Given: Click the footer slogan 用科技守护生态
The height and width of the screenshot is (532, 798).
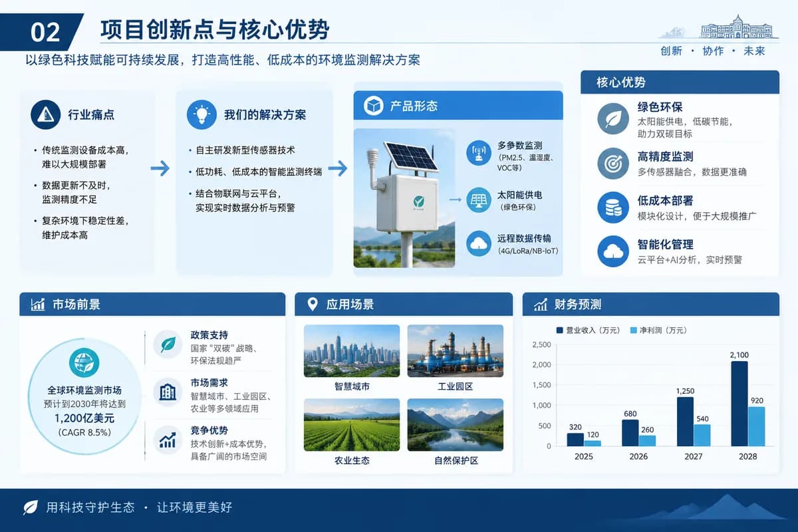Looking at the screenshot, I should pyautogui.click(x=90, y=507).
